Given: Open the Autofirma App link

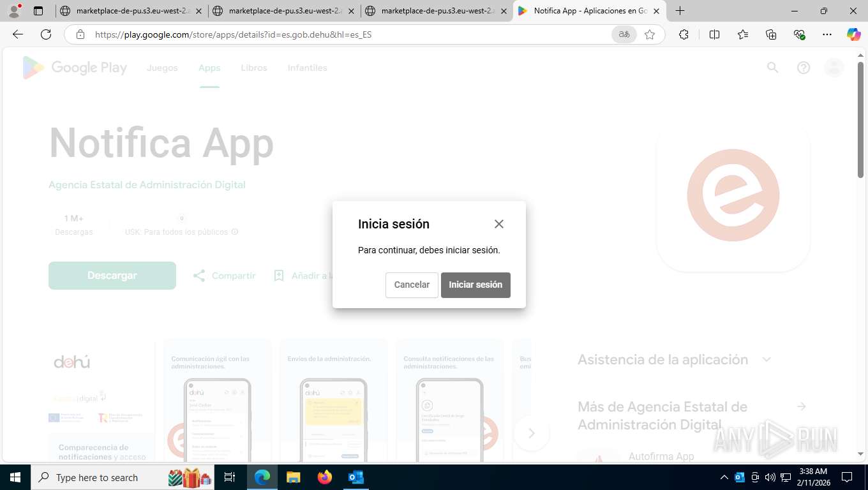Looking at the screenshot, I should coord(661,456).
